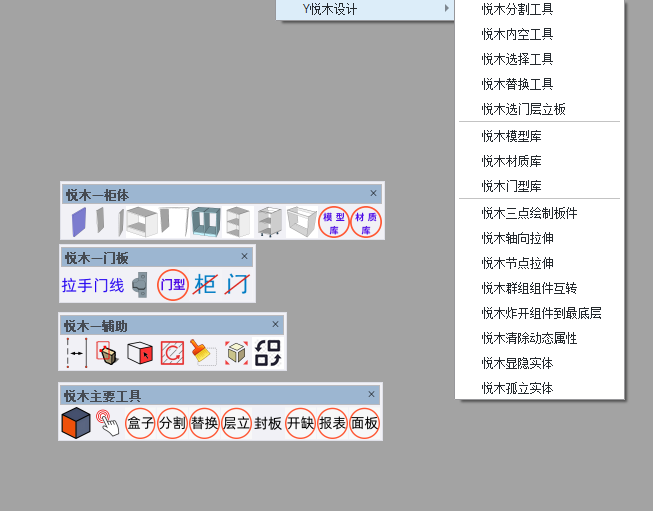Open 悦木材质库 from the submenu
Viewport: 653px width, 511px height.
(x=513, y=161)
